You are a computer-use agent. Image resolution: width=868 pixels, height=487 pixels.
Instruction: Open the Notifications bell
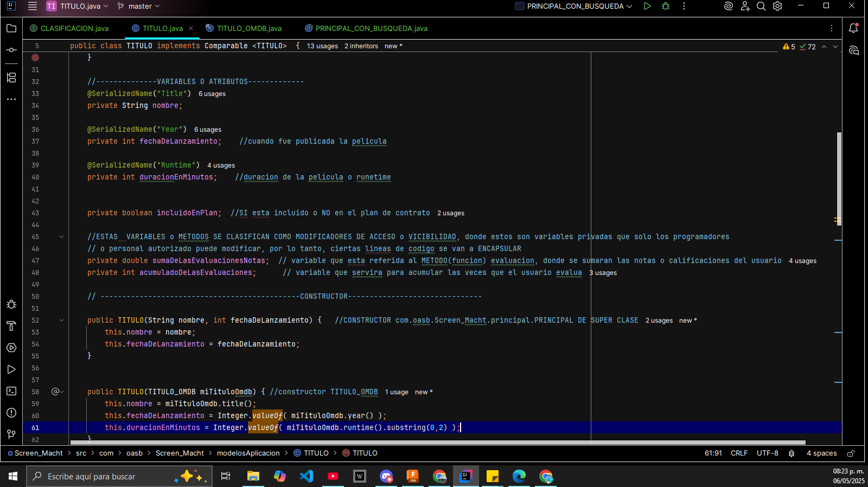pos(853,28)
